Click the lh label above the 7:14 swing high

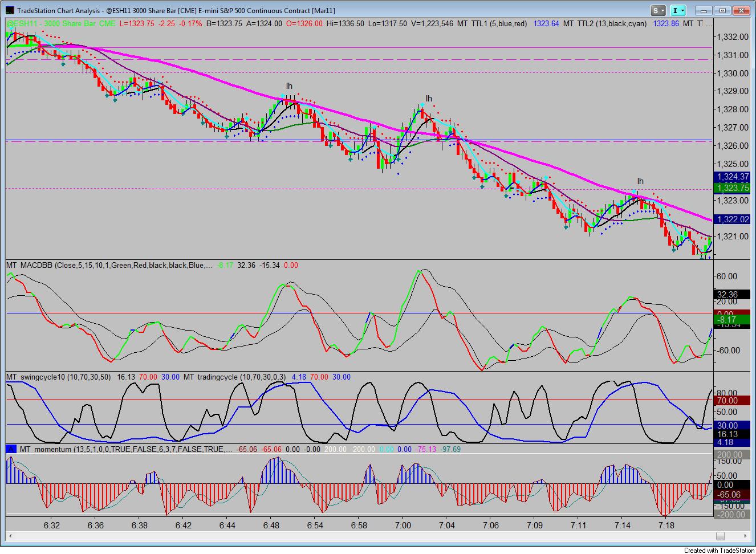click(640, 181)
